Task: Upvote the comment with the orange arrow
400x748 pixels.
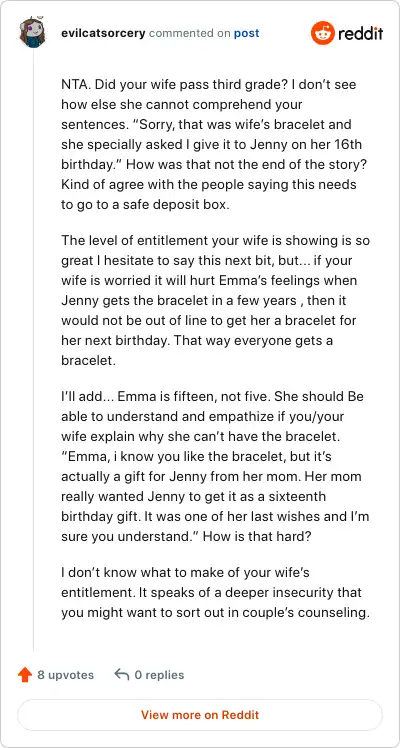Action: 25,675
